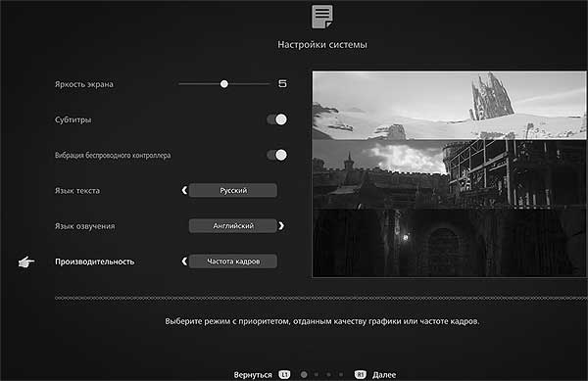Click left arrow of Язык текста
The image size is (588, 381).
(184, 190)
